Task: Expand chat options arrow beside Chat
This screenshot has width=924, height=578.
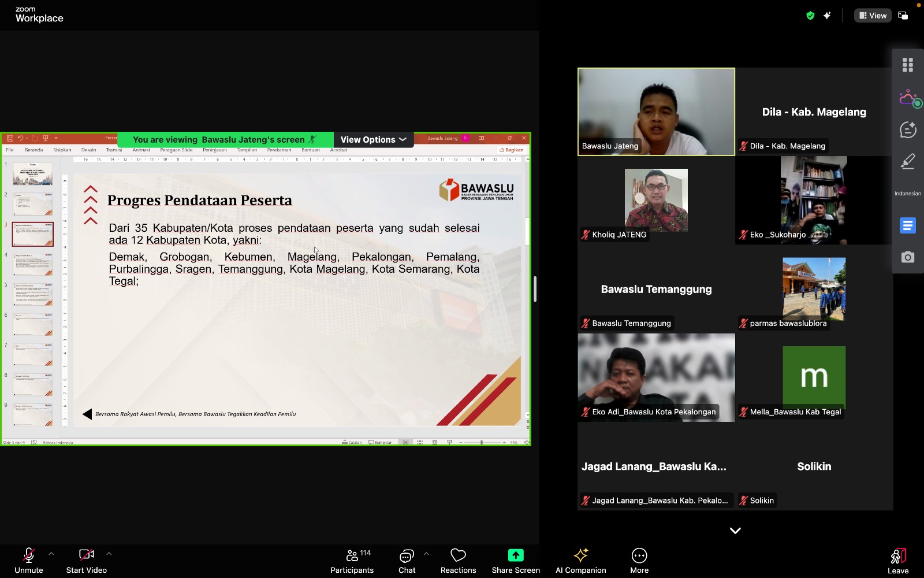Action: point(426,554)
